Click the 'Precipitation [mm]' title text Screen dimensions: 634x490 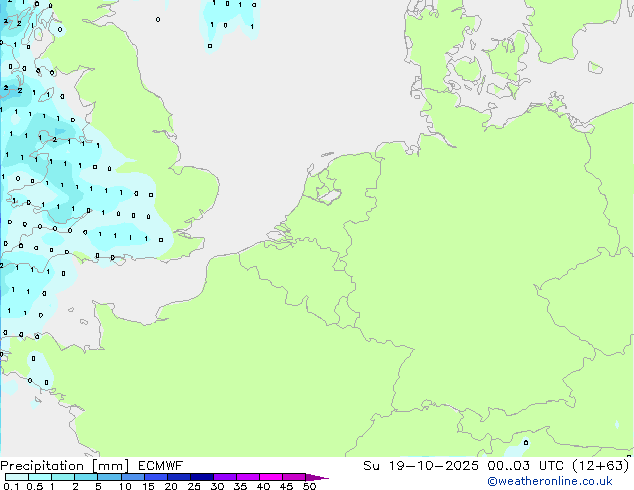click(65, 466)
